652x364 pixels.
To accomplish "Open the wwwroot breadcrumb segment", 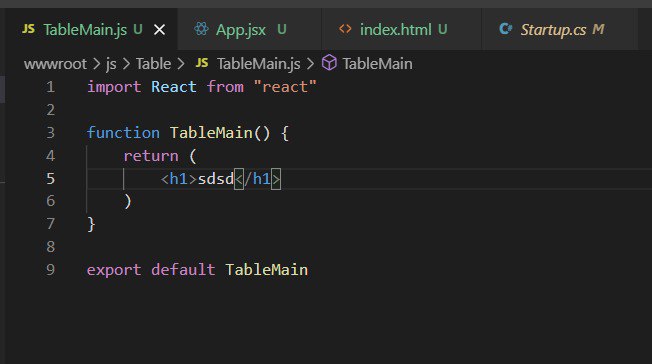I will click(55, 64).
